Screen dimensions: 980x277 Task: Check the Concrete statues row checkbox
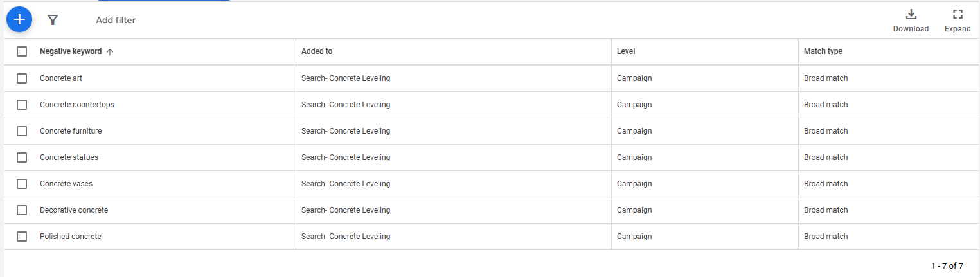(22, 157)
